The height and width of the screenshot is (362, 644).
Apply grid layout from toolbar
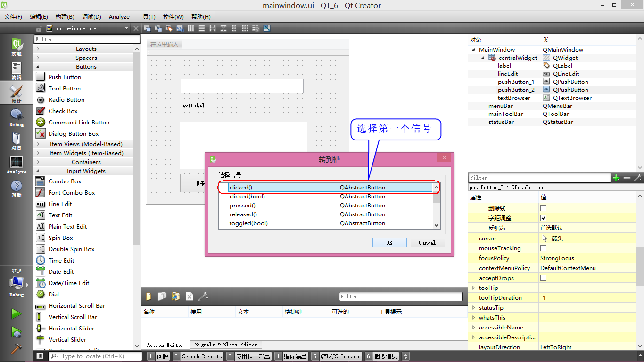[245, 28]
